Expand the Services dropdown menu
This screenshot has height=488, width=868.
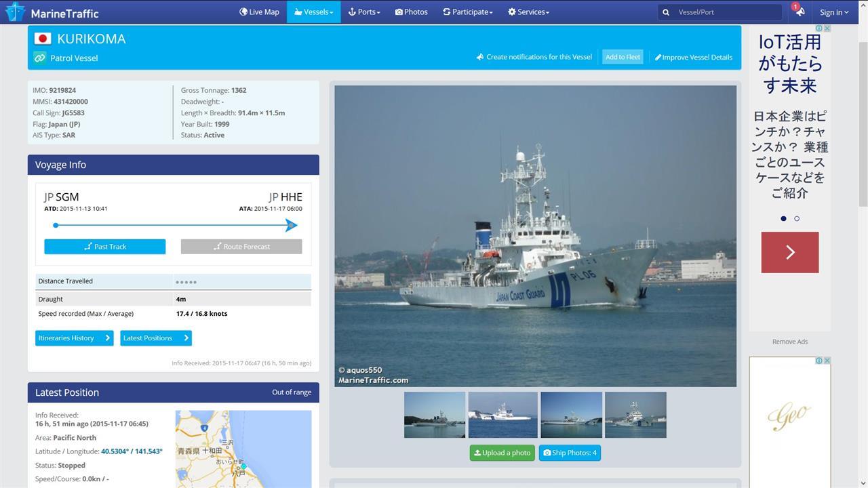pyautogui.click(x=528, y=12)
